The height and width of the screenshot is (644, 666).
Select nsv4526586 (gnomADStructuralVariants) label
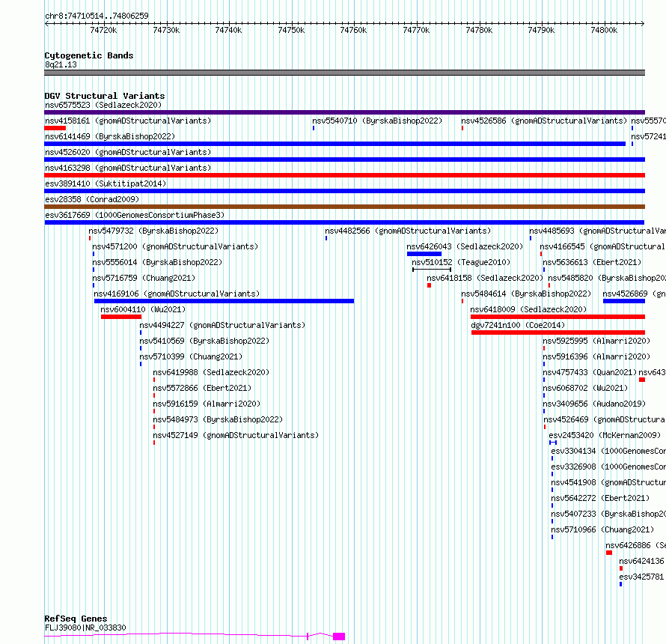click(x=544, y=121)
